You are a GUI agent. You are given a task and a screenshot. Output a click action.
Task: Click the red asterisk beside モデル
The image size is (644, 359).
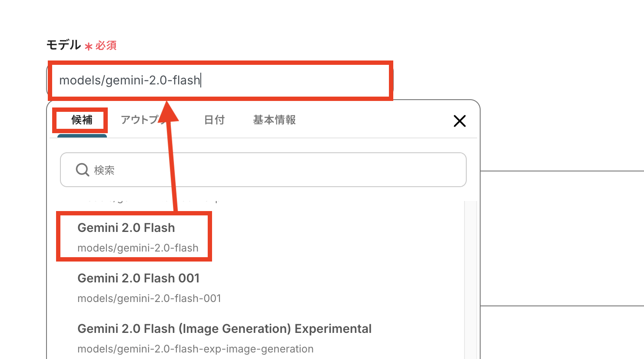pos(89,47)
